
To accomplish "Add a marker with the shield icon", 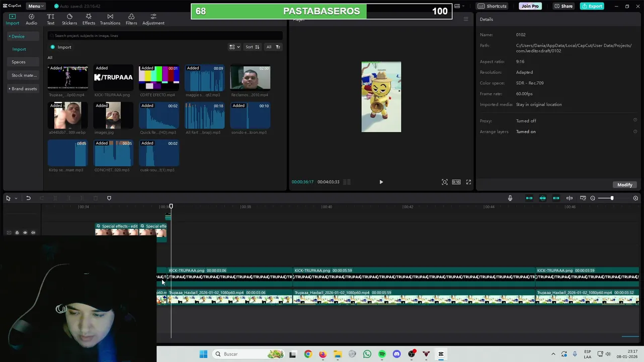I will click(109, 198).
